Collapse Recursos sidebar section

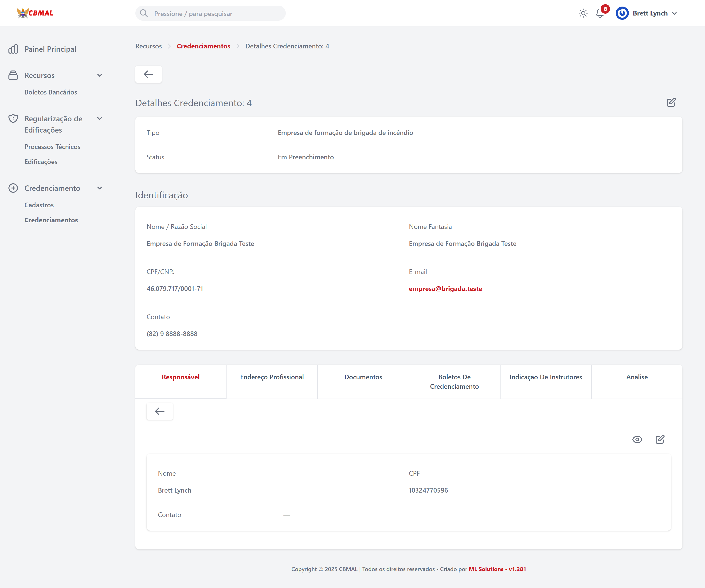[99, 75]
